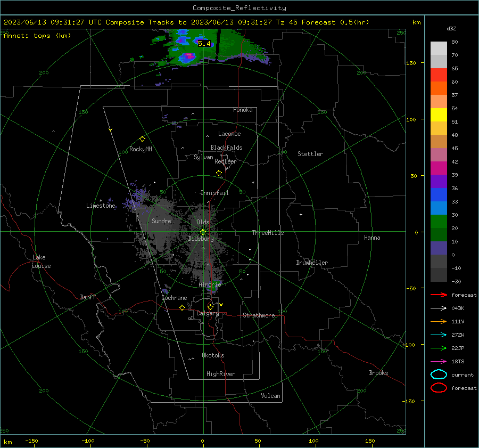Pick the bright green 20-30 dBZ swatch
This screenshot has height=448, width=479.
pyautogui.click(x=439, y=222)
